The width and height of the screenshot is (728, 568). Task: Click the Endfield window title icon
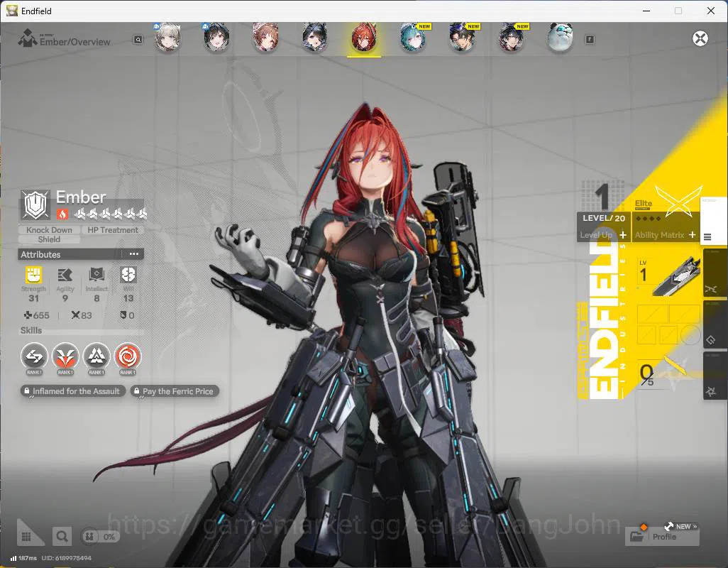(11, 11)
